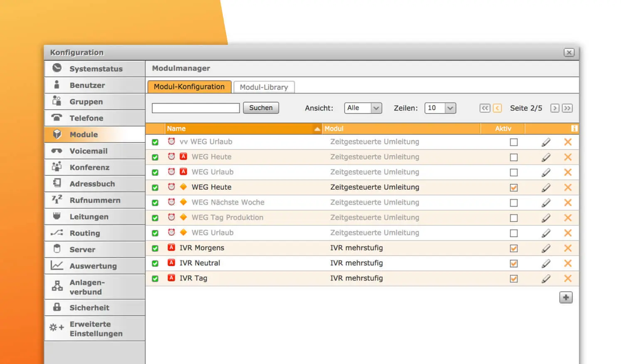The height and width of the screenshot is (364, 621).
Task: Click the IVR Neutral name text
Action: coord(200,263)
